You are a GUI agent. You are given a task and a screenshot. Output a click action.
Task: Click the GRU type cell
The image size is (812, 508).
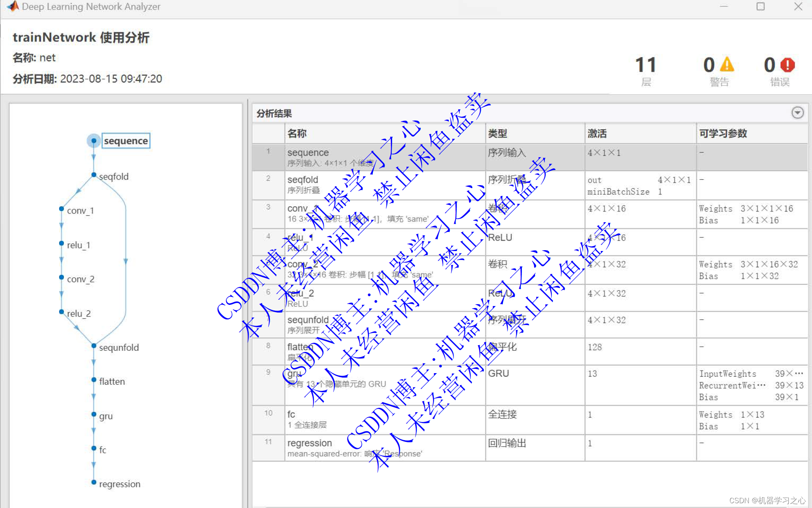tap(535, 385)
